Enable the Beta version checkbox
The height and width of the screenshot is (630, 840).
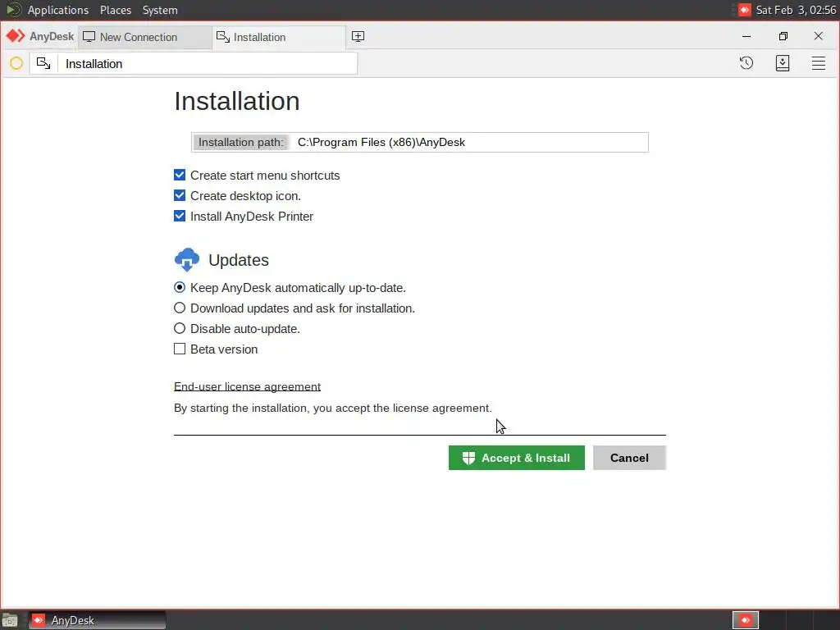coord(180,349)
